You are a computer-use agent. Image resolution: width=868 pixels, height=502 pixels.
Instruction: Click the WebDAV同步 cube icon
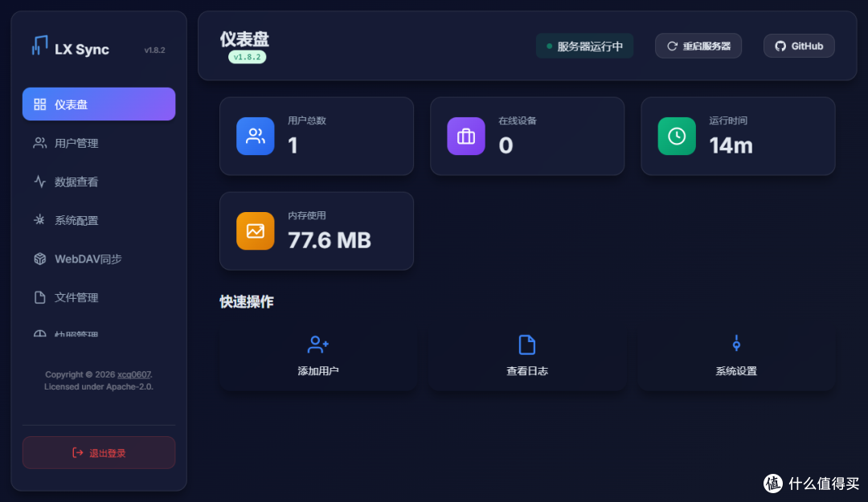coord(40,259)
